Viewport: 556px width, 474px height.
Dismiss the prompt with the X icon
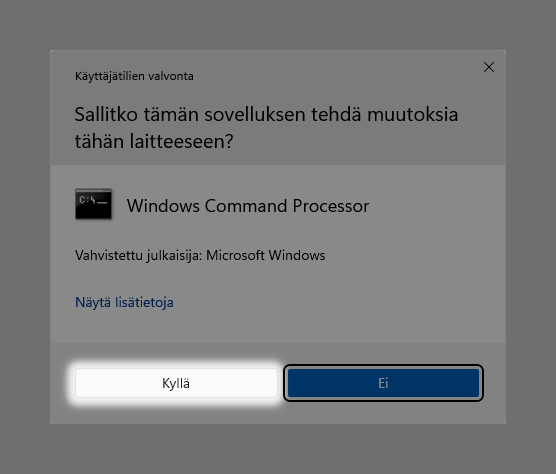click(489, 67)
